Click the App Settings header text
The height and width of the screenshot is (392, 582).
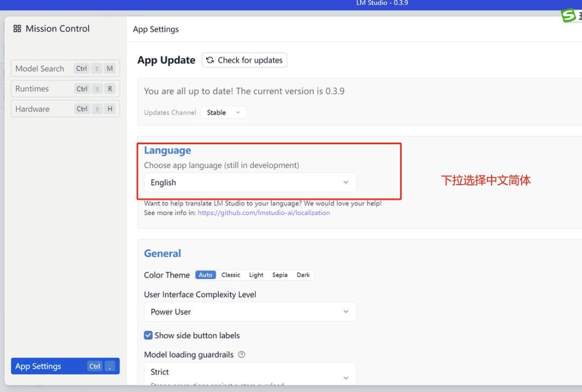pyautogui.click(x=156, y=29)
